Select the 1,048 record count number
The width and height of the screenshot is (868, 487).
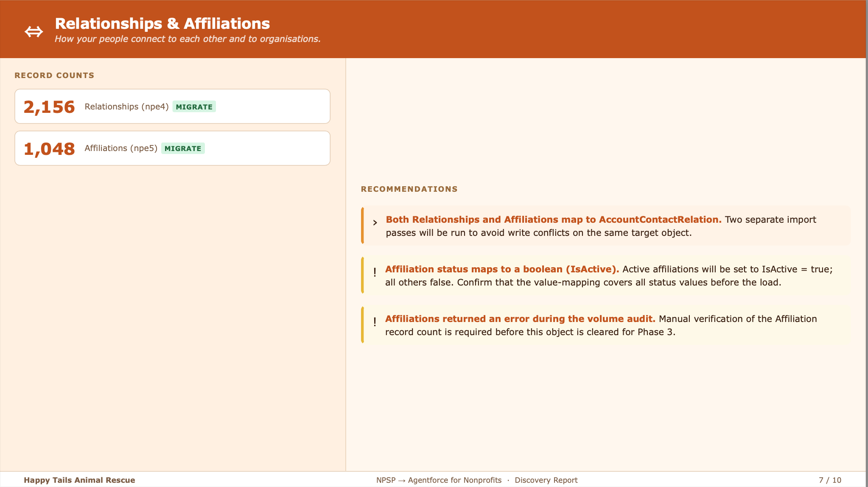tap(49, 148)
